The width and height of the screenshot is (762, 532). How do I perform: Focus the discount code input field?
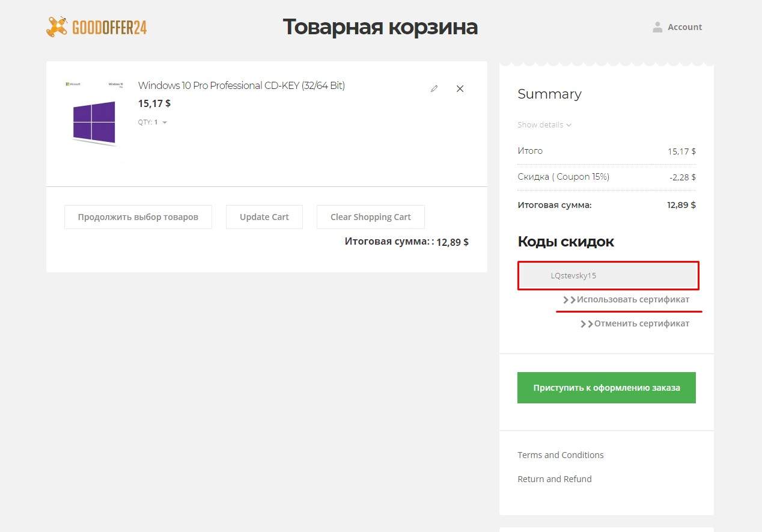[x=608, y=276]
